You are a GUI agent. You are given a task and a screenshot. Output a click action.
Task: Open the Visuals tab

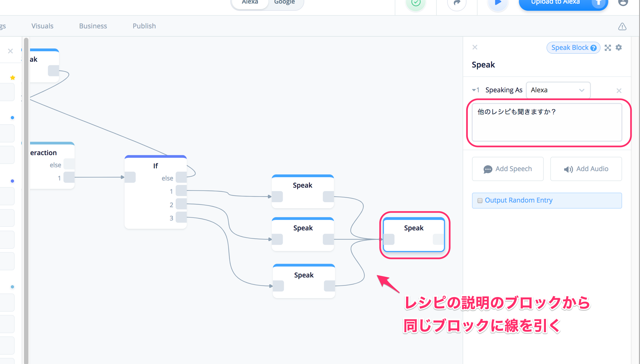tap(42, 26)
